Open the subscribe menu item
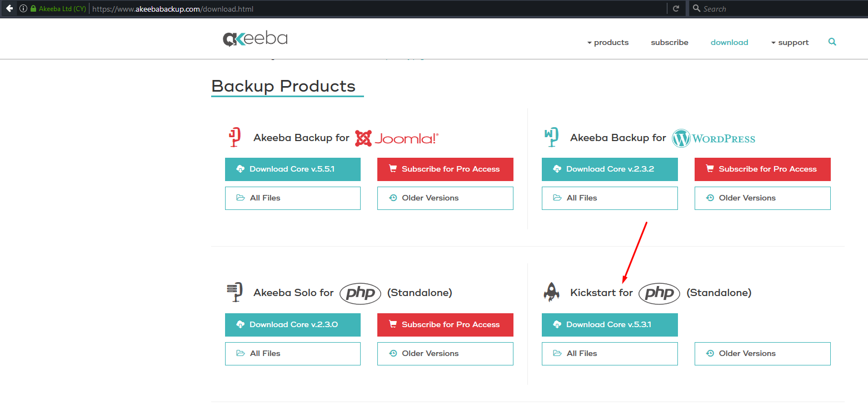 click(670, 42)
